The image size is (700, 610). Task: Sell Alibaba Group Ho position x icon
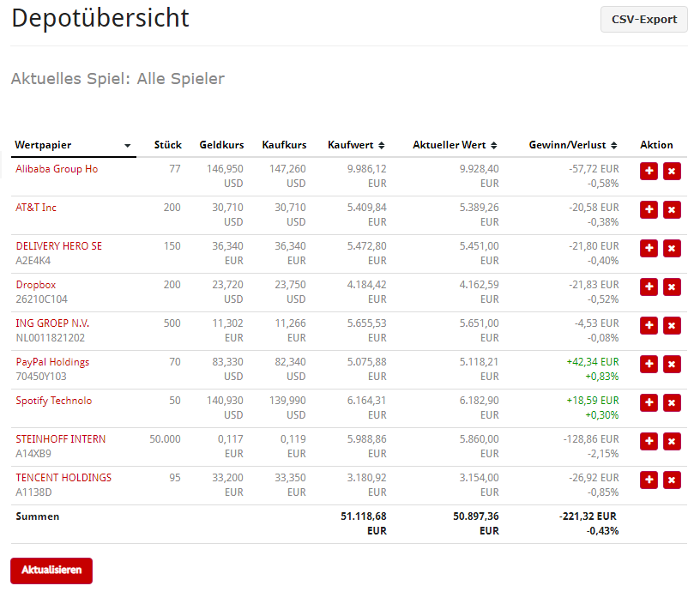pyautogui.click(x=672, y=171)
